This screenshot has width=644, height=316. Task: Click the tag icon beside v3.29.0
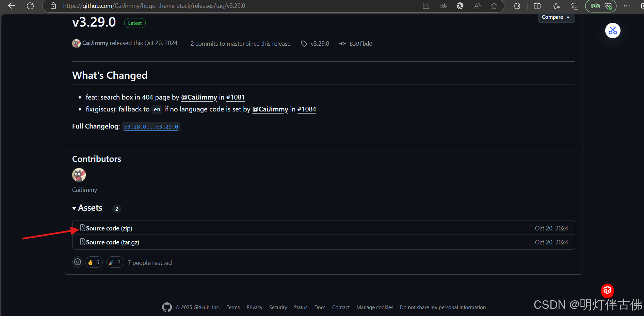pos(304,44)
